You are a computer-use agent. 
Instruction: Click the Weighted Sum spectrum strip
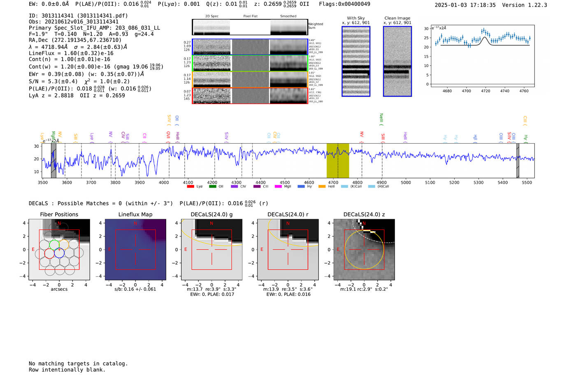point(250,27)
